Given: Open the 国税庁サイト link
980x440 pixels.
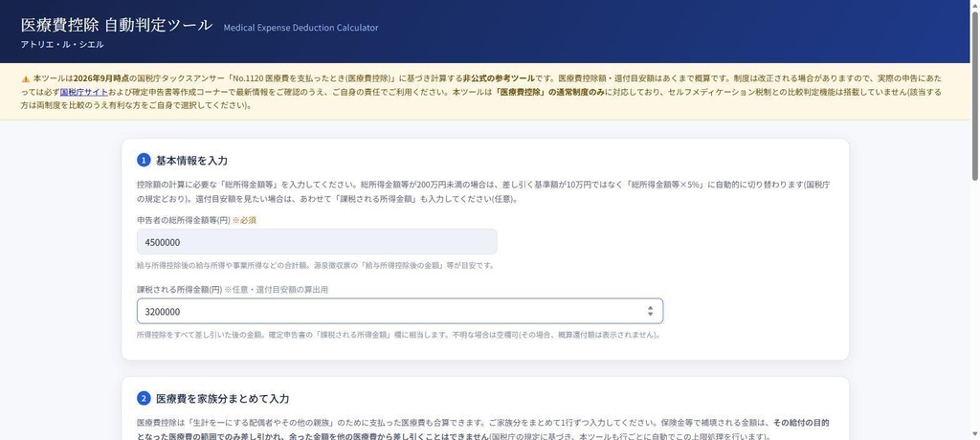Looking at the screenshot, I should (84, 92).
